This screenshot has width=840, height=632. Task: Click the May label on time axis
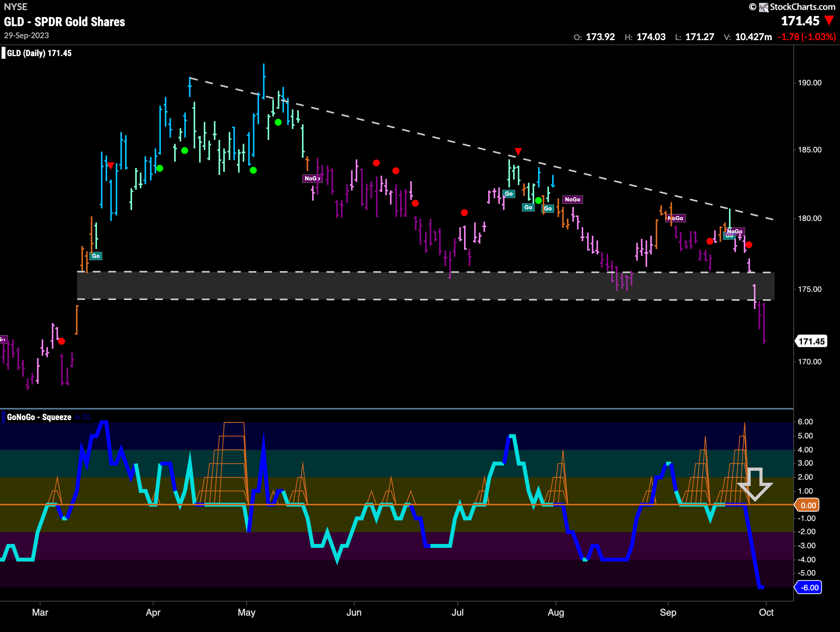[x=247, y=613]
